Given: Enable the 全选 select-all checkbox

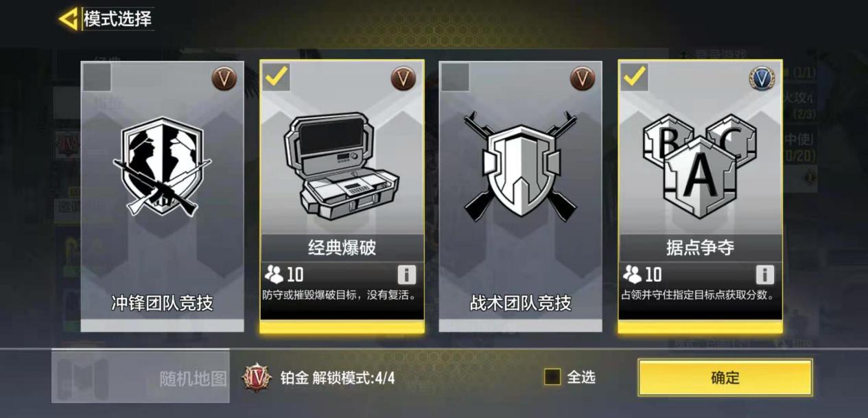Looking at the screenshot, I should click(x=552, y=377).
